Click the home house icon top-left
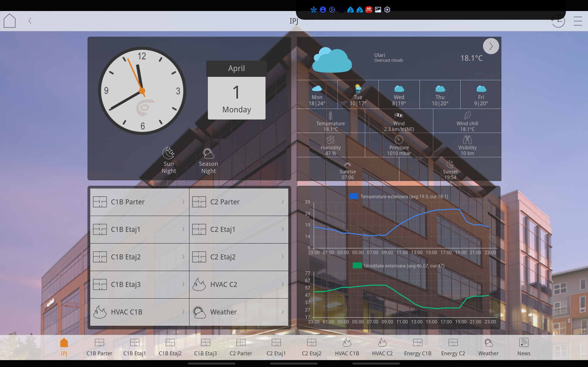 [x=10, y=21]
